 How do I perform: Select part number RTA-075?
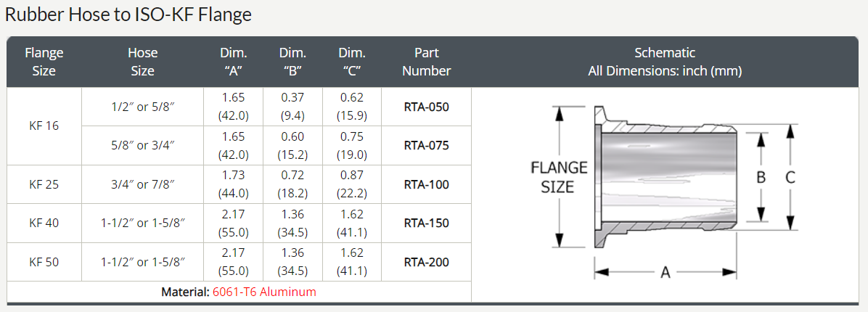[x=426, y=146]
